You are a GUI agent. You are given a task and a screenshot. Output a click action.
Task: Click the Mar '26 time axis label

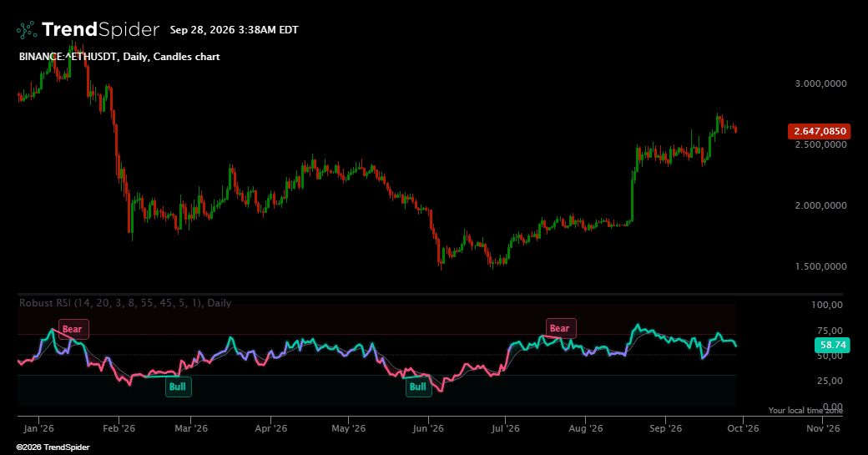[191, 428]
